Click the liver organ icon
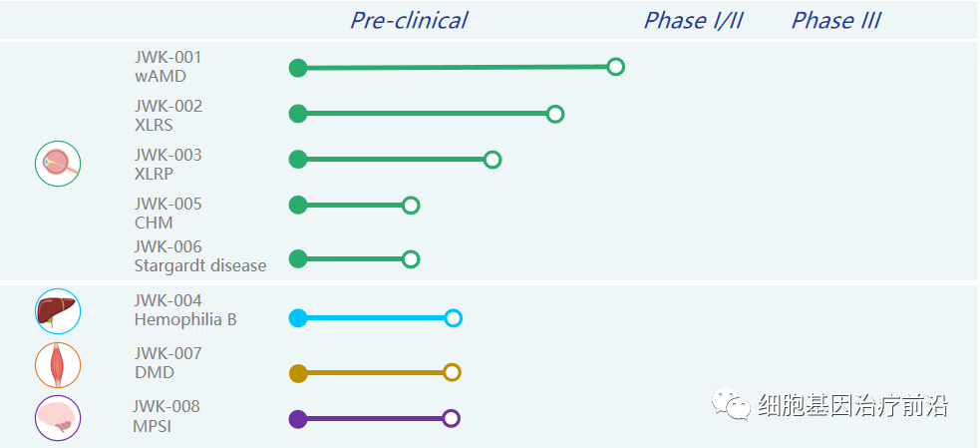The image size is (980, 448). tap(58, 311)
